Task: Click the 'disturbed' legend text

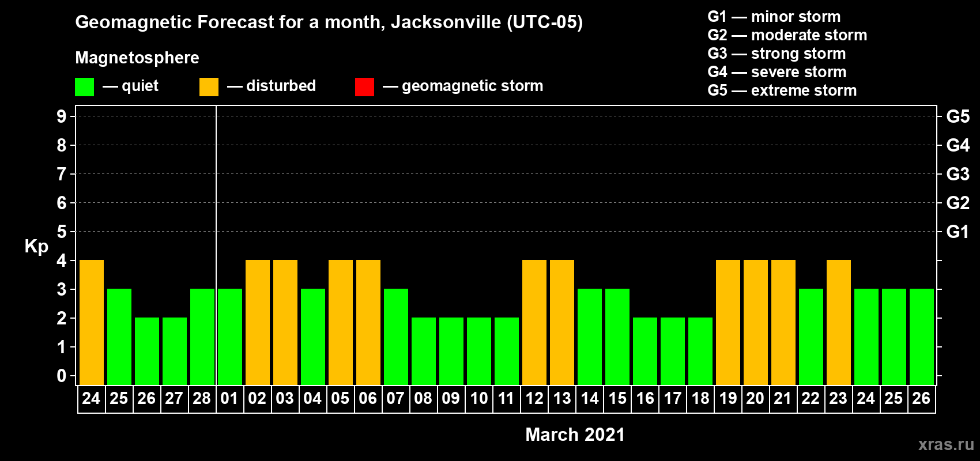Action: [281, 86]
